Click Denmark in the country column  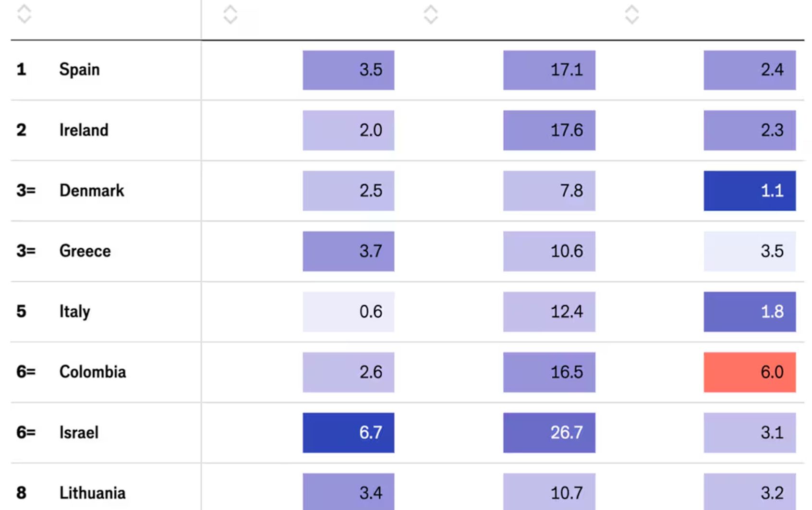coord(92,191)
